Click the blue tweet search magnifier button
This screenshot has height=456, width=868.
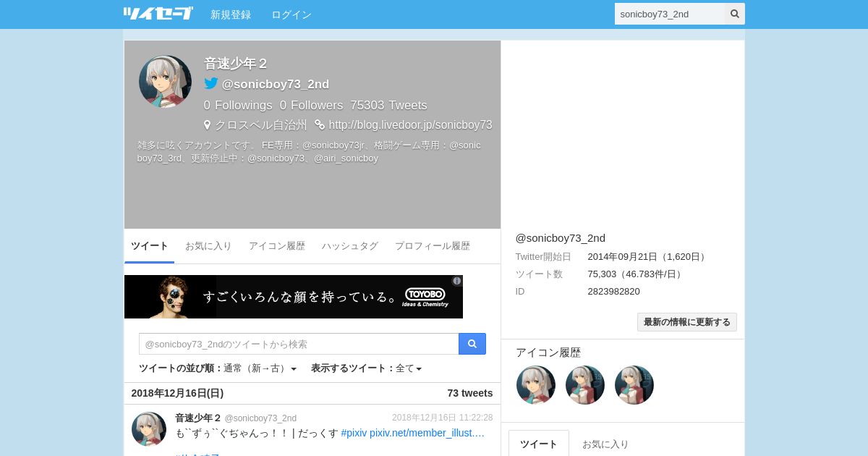point(472,344)
